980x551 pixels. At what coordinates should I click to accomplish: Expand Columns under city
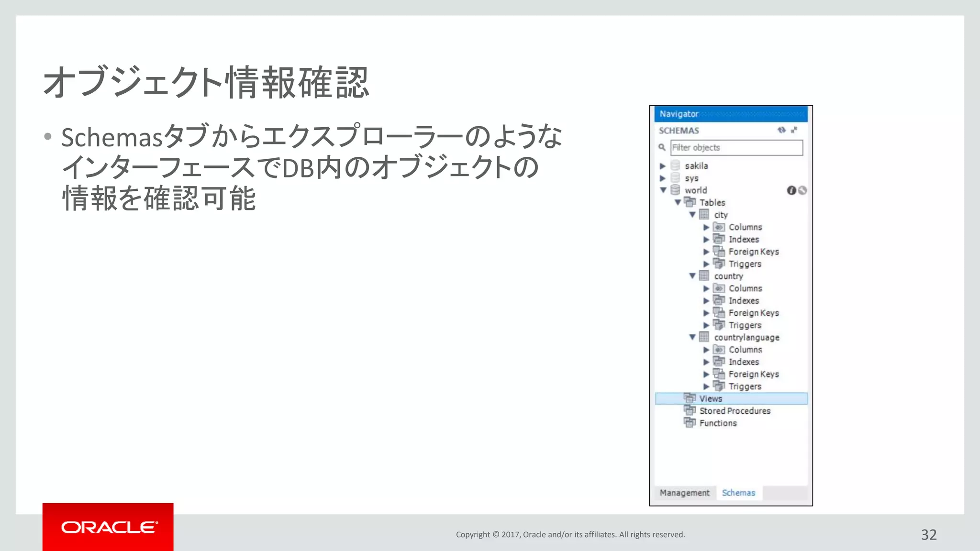pyautogui.click(x=706, y=227)
